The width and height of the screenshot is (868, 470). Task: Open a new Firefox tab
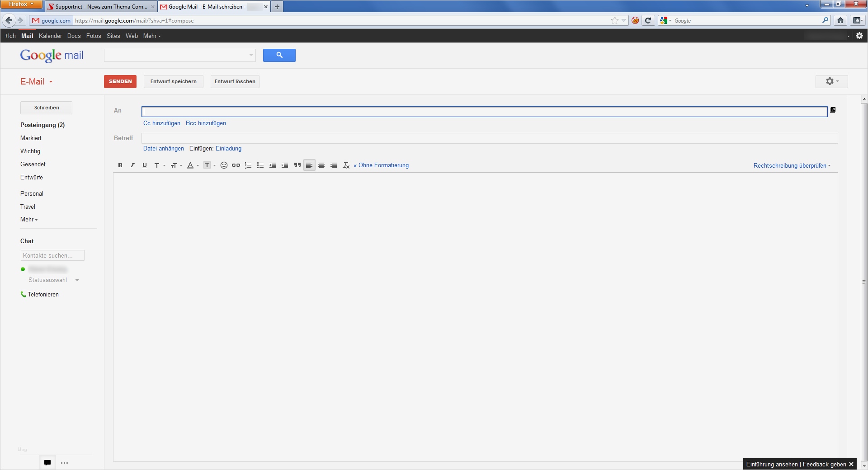[277, 7]
